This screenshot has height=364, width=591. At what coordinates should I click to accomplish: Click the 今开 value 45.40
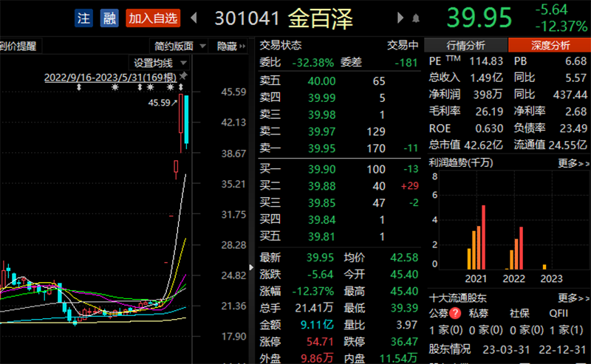404,275
